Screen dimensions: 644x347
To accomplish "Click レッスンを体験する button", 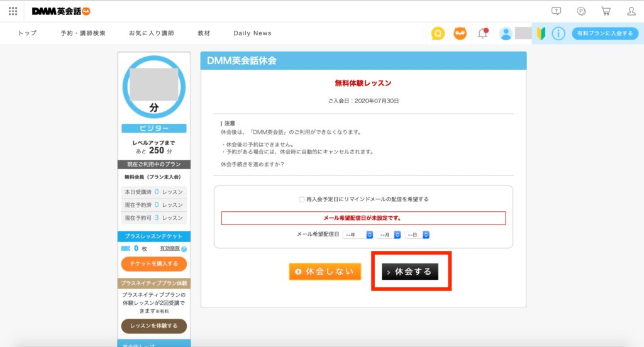I will (154, 326).
